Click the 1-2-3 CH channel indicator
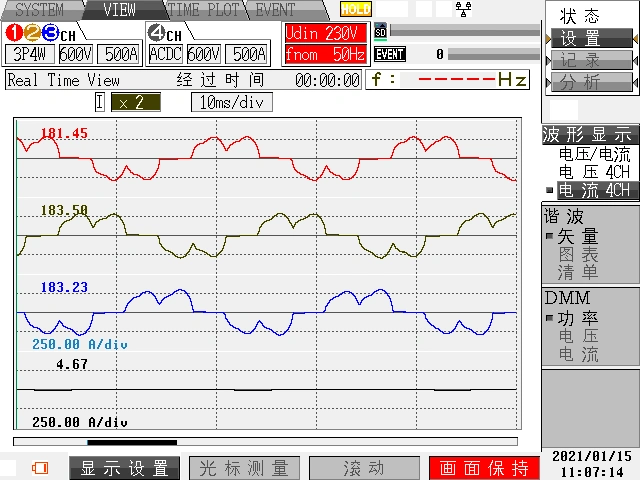The width and height of the screenshot is (640, 480). (40, 32)
